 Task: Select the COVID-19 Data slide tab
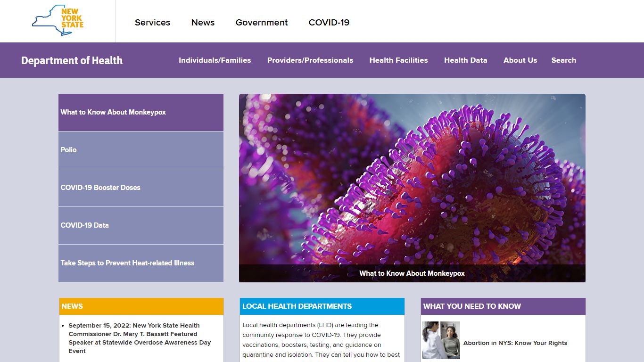pos(141,225)
